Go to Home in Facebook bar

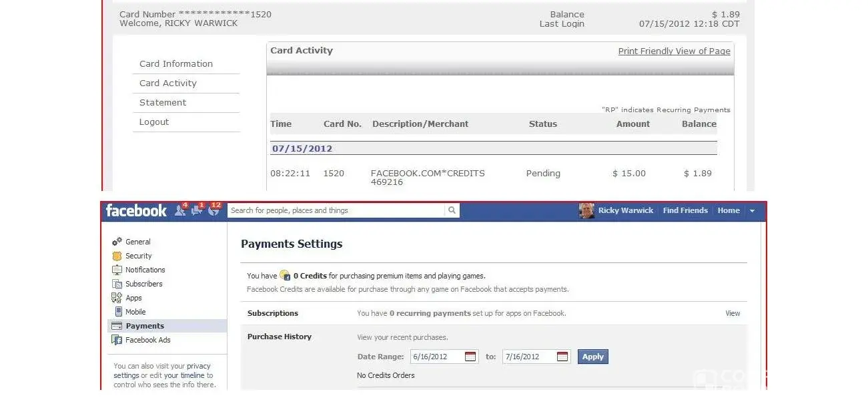[x=729, y=210]
